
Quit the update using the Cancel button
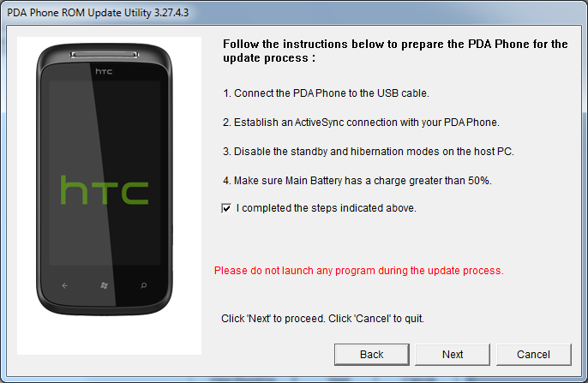(534, 355)
